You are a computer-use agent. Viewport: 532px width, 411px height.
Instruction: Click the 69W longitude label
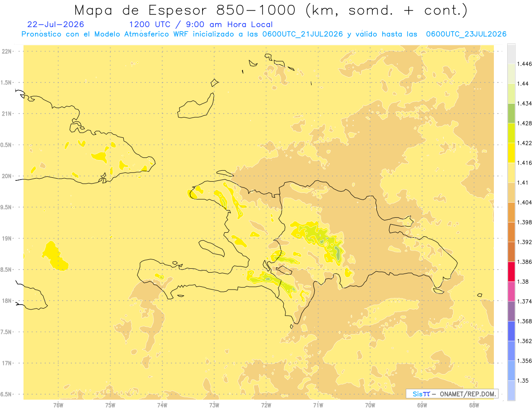coord(422,405)
